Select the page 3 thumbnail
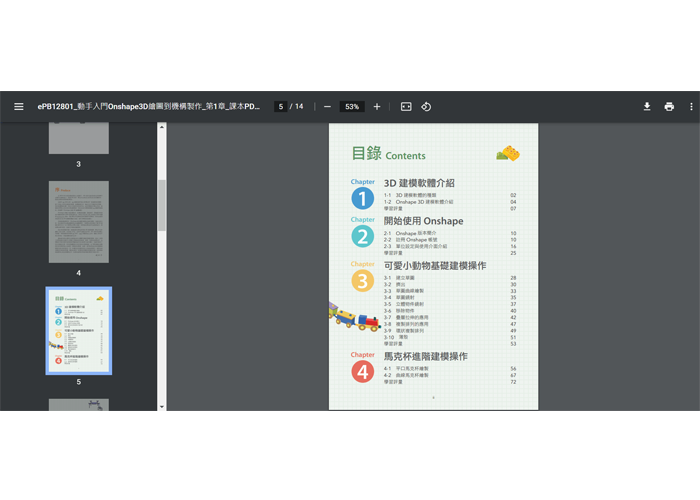The width and height of the screenshot is (700, 500). click(78, 138)
